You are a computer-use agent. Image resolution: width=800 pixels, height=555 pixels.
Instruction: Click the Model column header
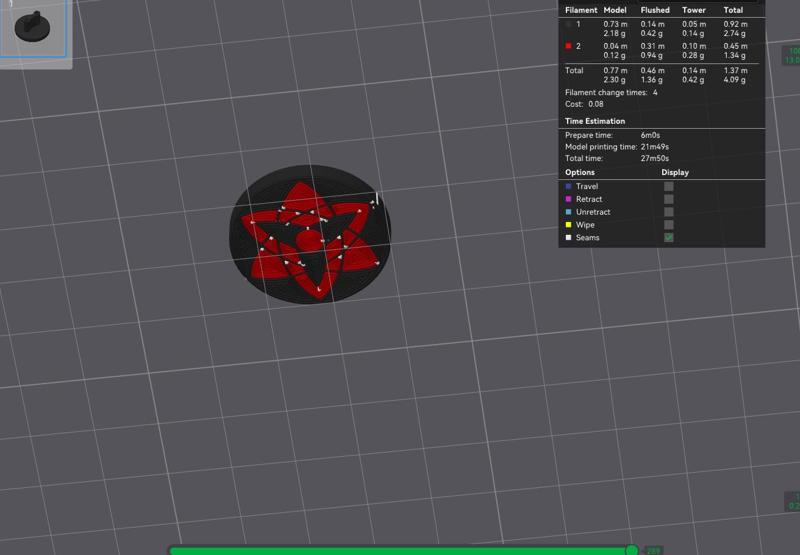615,10
